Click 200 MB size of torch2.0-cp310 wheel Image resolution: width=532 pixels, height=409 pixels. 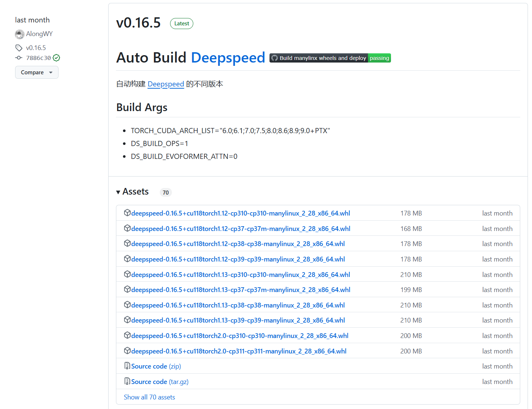point(411,336)
